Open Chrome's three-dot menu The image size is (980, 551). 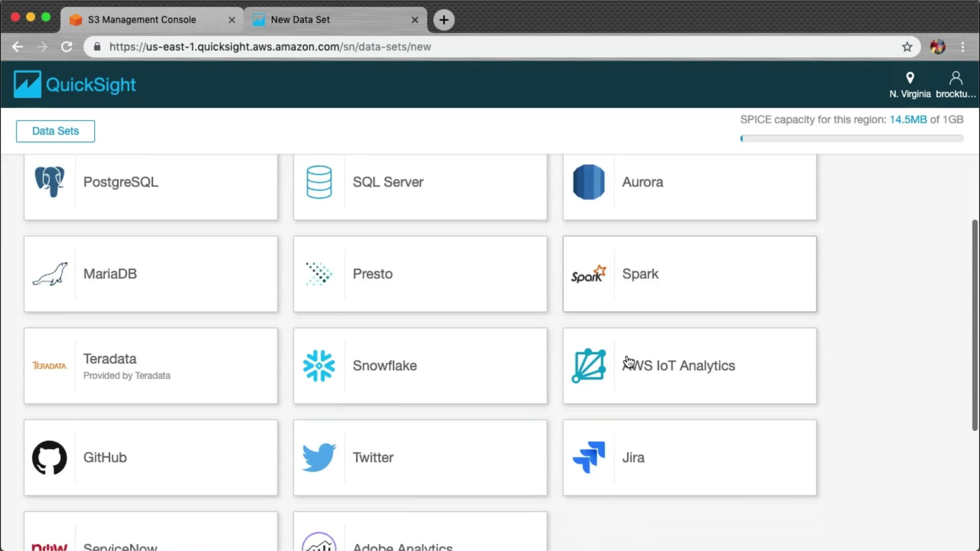963,47
